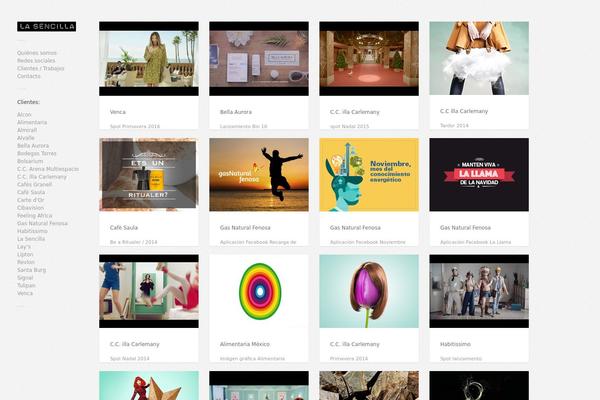Open the Tulipan client link
This screenshot has width=600, height=400.
click(x=26, y=285)
